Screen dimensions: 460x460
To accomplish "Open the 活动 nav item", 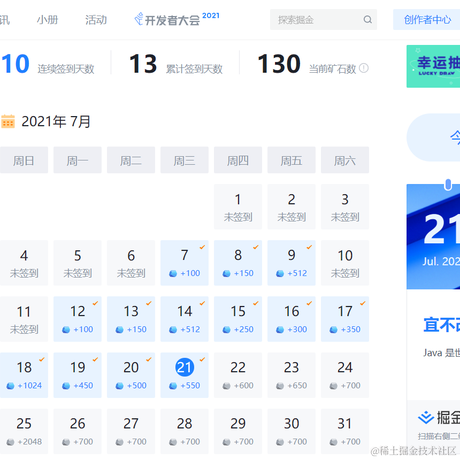I will (96, 20).
